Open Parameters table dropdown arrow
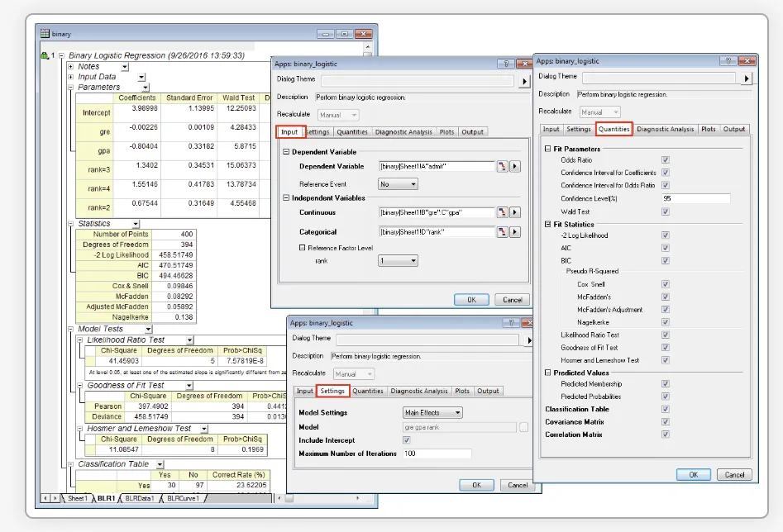This screenshot has height=532, width=783. [x=146, y=88]
